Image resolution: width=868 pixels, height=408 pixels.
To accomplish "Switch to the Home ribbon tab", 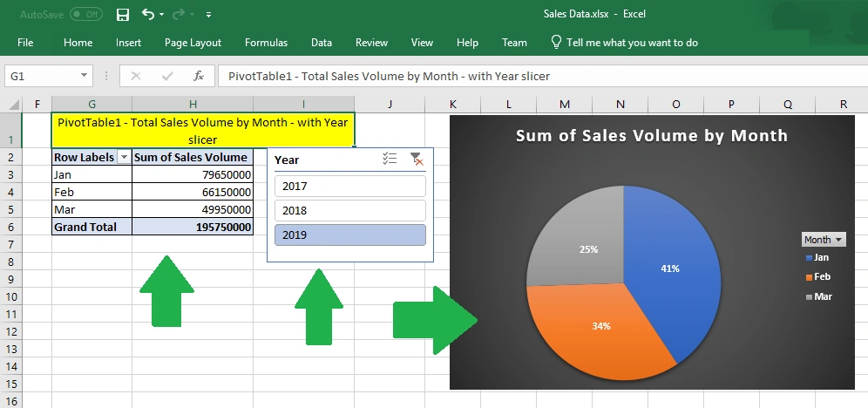I will pos(78,43).
